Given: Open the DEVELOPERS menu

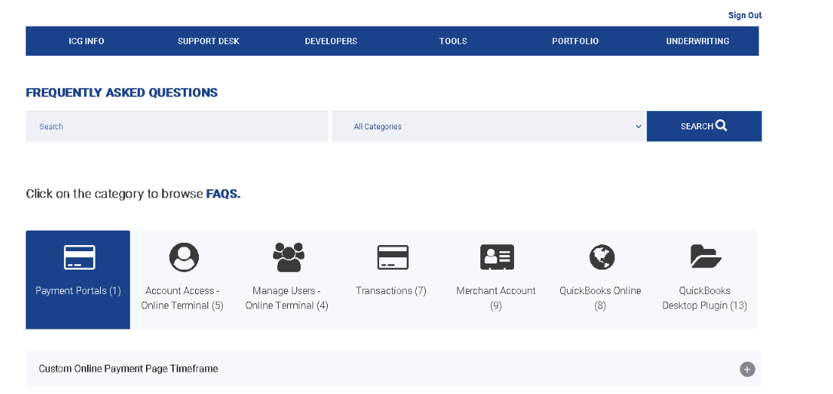Looking at the screenshot, I should click(x=331, y=41).
